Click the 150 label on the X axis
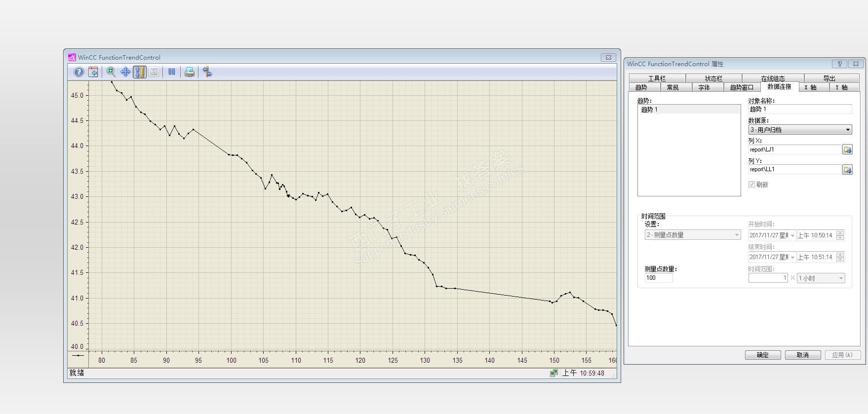Screen dimensions: 868x414 coord(554,360)
